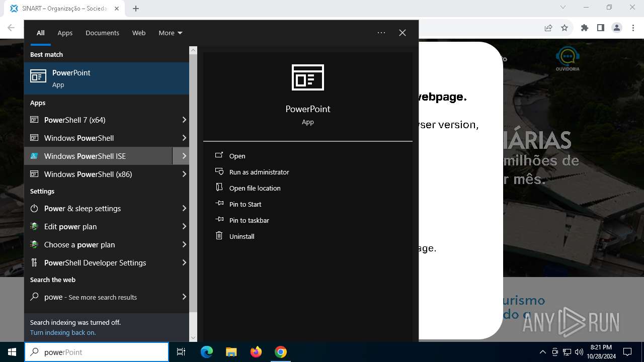Viewport: 644px width, 362px height.
Task: Expand Edit power plan arrow
Action: tap(184, 226)
